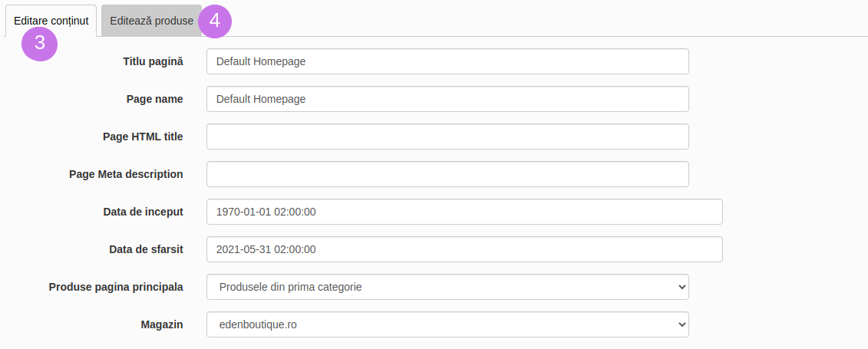Viewport: 868px width, 349px height.
Task: Click the Magazin label text
Action: click(162, 324)
